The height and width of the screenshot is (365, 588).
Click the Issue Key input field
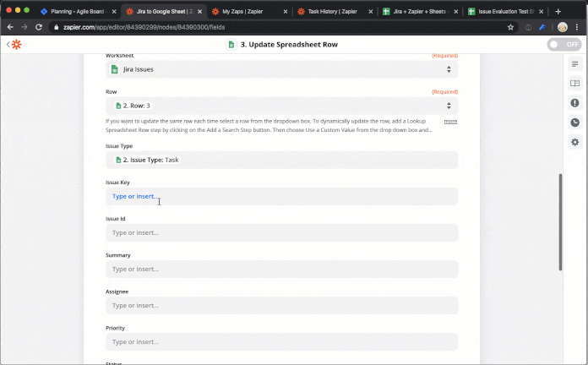(281, 196)
